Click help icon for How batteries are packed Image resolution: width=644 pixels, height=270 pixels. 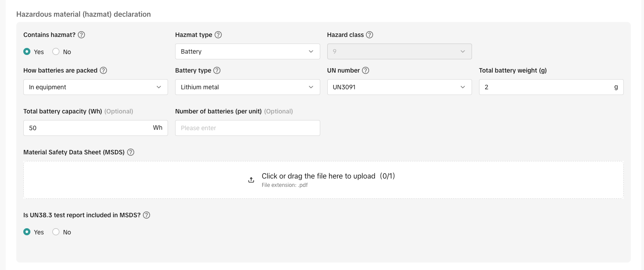[103, 70]
